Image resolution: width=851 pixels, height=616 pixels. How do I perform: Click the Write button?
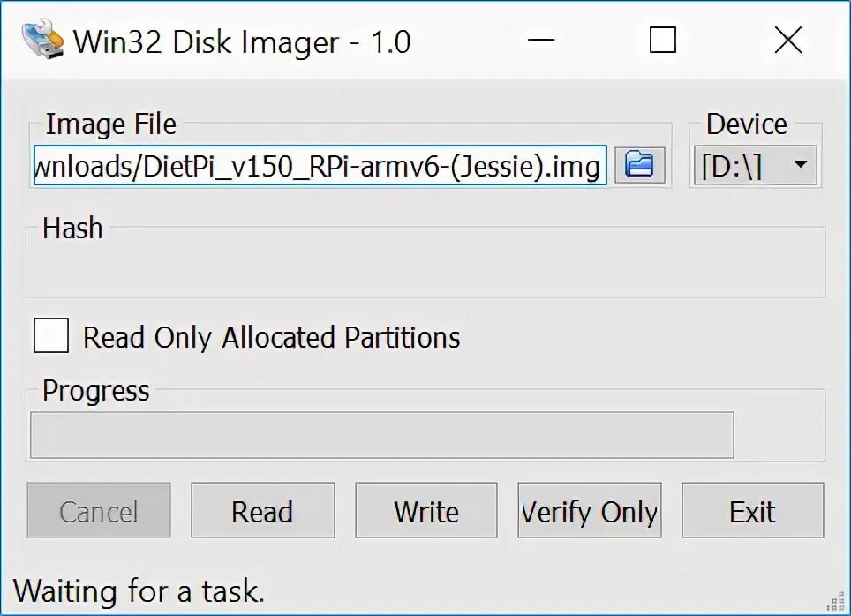pos(426,510)
